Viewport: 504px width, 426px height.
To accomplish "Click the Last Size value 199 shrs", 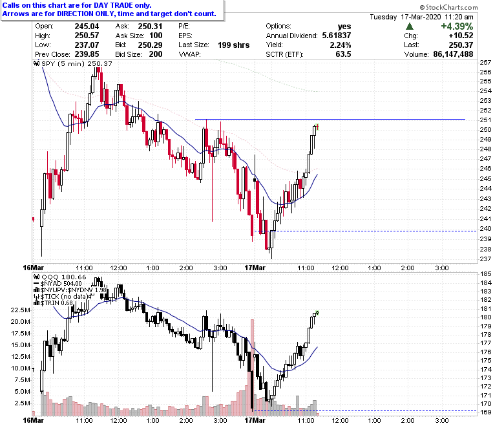I will pos(234,45).
